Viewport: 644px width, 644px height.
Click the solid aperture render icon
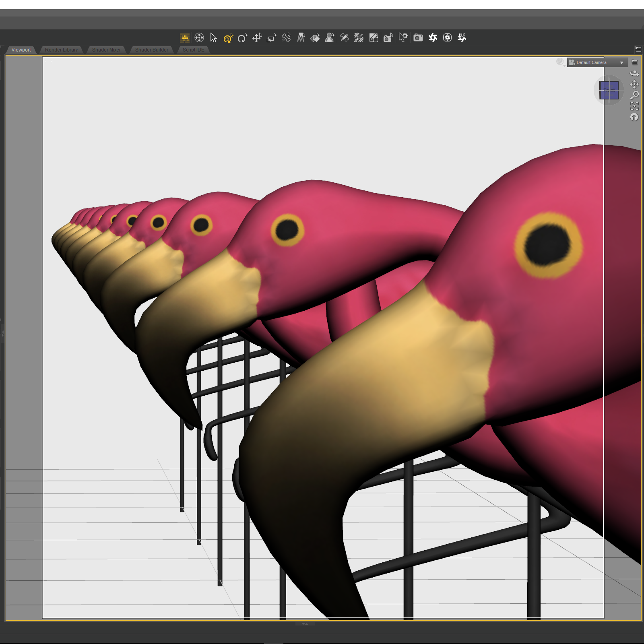(433, 38)
